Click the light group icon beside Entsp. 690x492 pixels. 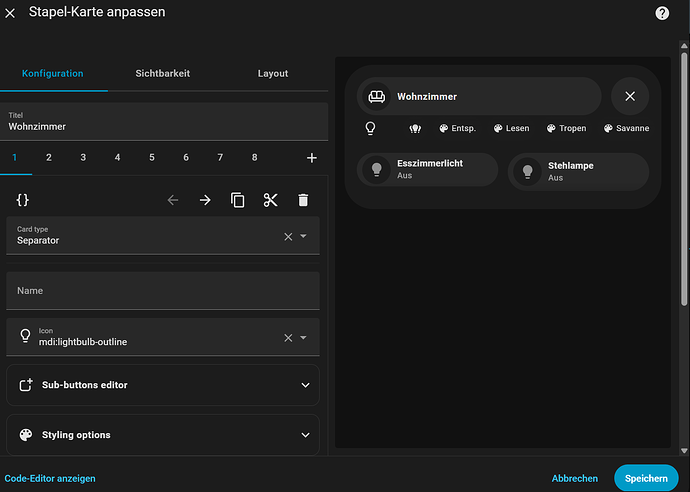tap(415, 128)
